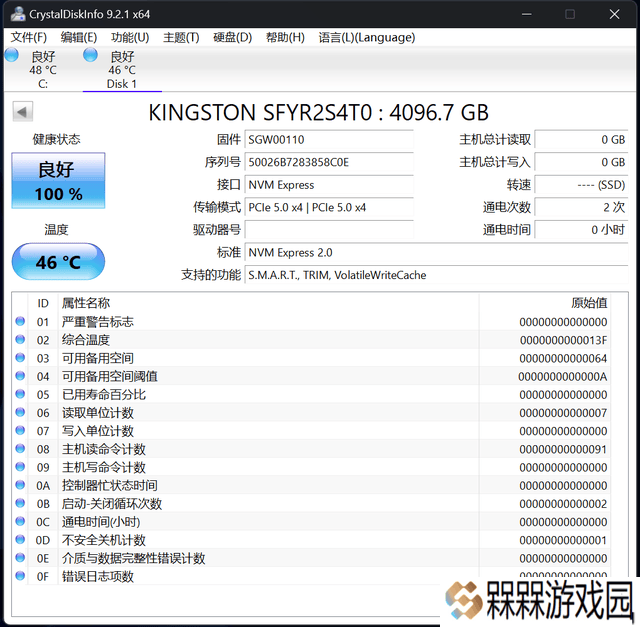This screenshot has width=640, height=627.
Task: Open the 编辑(E) menu
Action: [79, 38]
